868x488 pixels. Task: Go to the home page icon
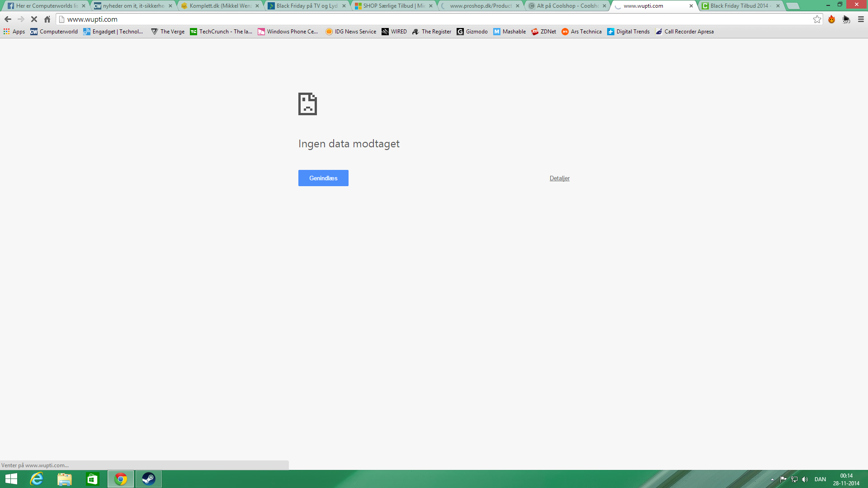click(x=47, y=19)
